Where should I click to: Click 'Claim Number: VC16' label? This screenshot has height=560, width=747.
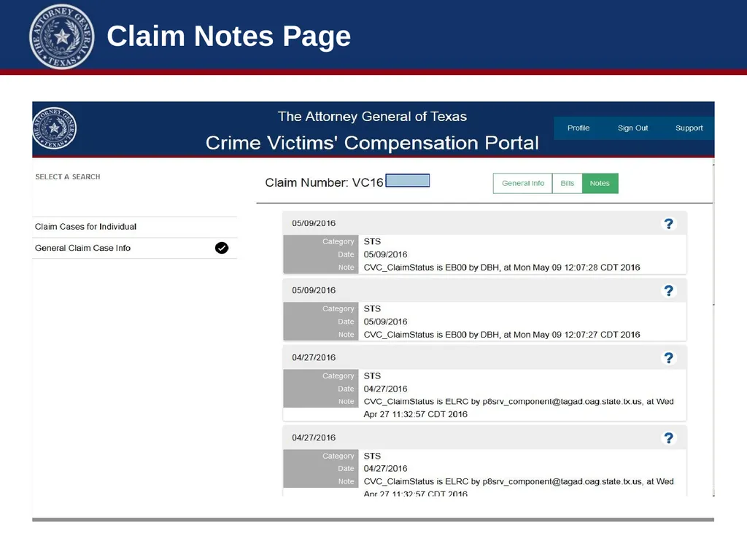324,183
